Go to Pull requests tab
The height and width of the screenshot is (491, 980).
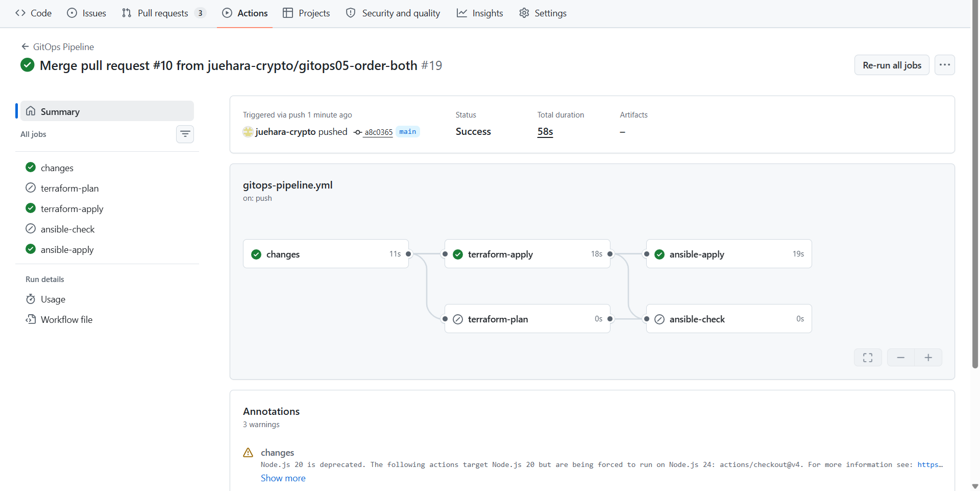pos(164,13)
